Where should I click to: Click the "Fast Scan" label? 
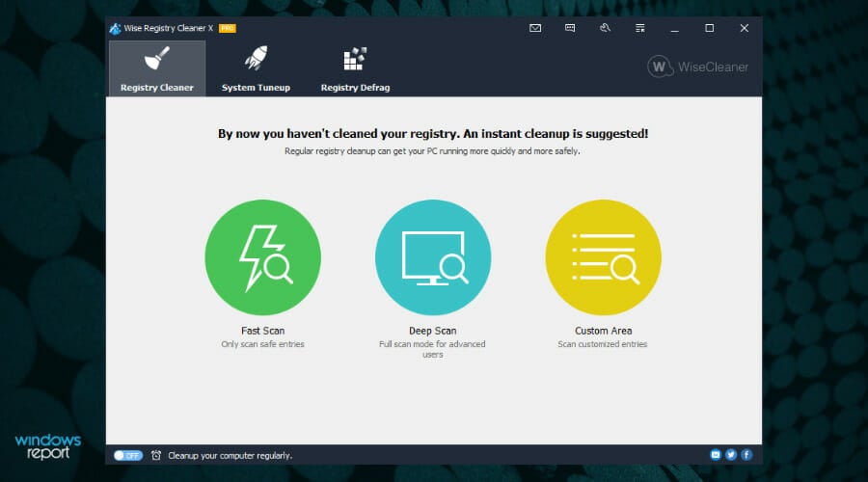[263, 331]
